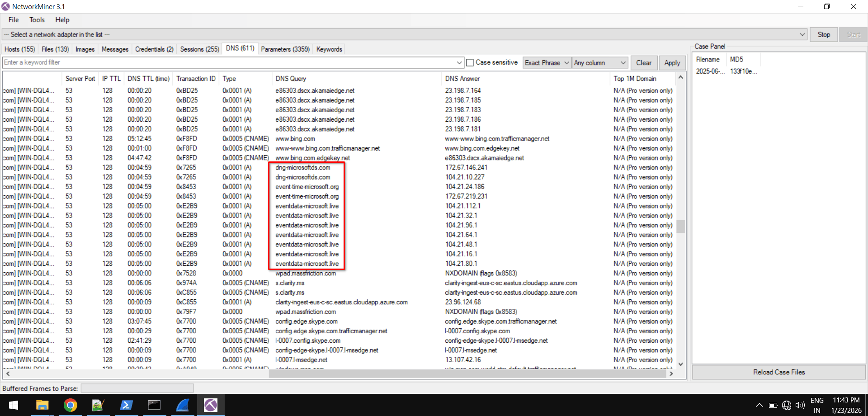Enable the Case sensitive checkbox
The width and height of the screenshot is (868, 416).
tap(470, 62)
